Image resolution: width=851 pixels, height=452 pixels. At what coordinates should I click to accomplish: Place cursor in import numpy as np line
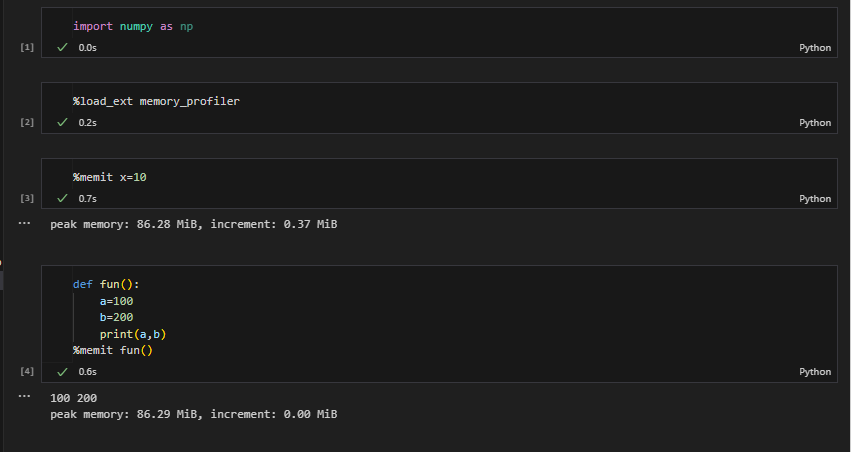tap(133, 26)
